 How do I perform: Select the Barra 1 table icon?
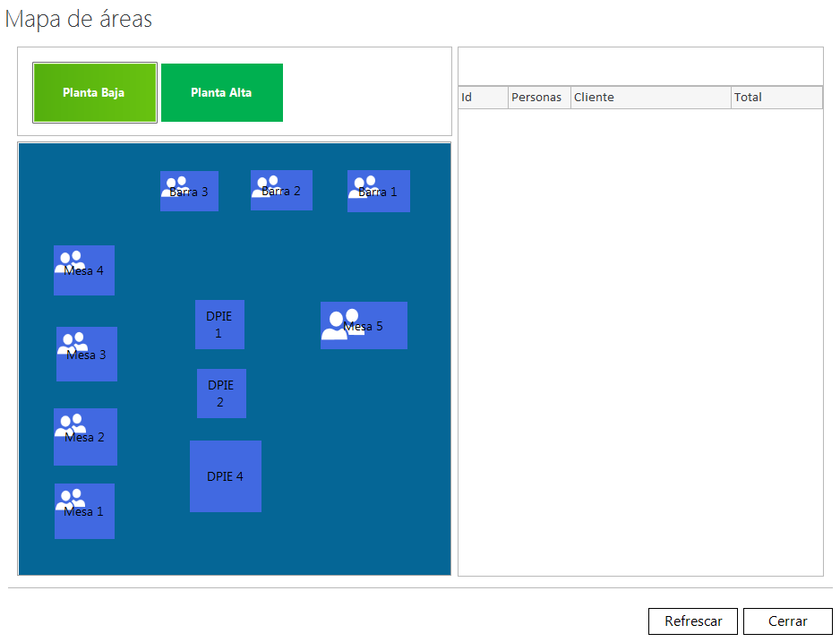pos(378,191)
